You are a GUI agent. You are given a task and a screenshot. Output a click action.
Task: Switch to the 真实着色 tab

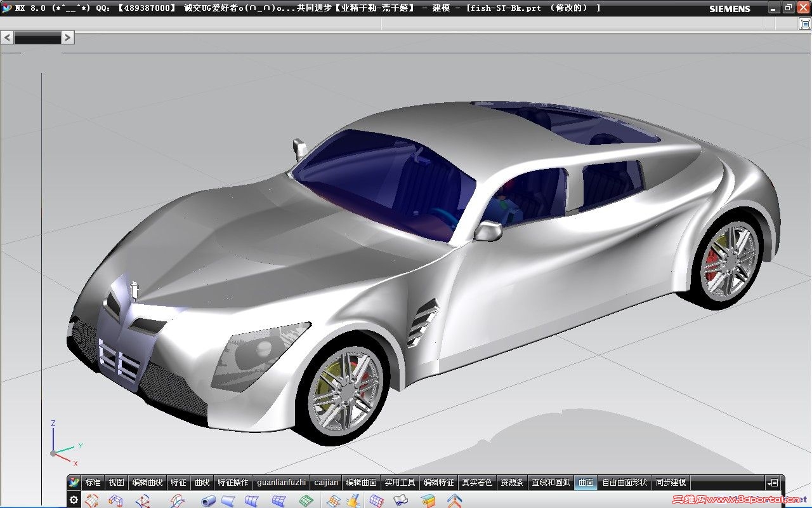point(476,483)
